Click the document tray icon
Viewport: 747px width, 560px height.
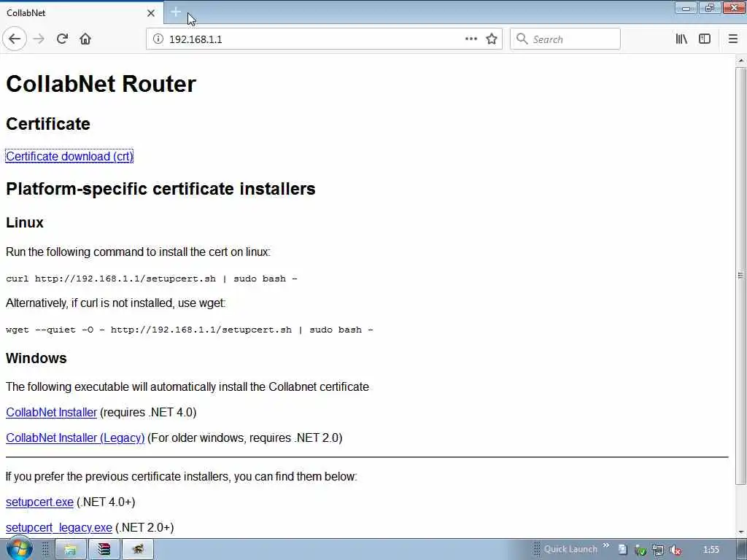pyautogui.click(x=623, y=550)
